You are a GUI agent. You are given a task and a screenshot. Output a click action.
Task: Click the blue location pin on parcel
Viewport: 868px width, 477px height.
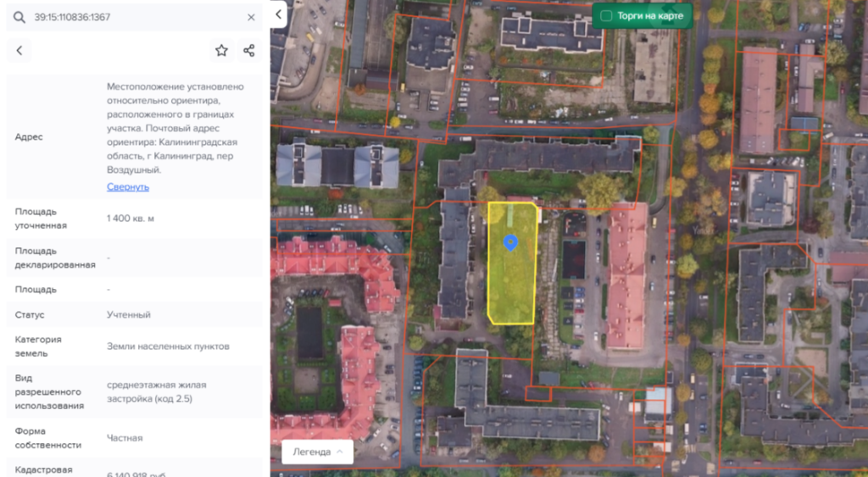point(510,243)
